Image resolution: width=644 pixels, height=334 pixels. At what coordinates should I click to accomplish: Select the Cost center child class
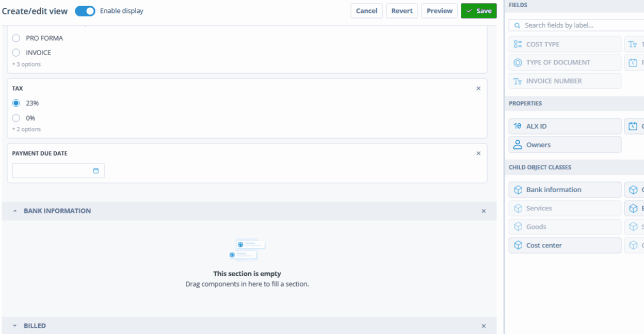(565, 245)
